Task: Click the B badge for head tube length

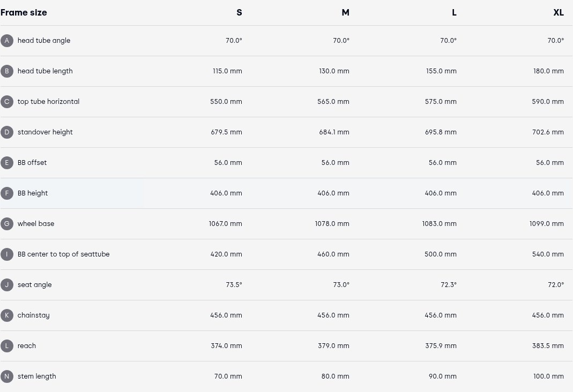Action: (6, 71)
